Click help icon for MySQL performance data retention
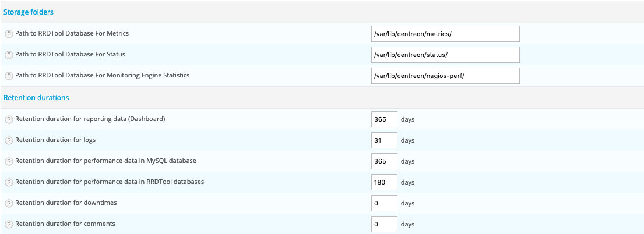 [x=9, y=161]
